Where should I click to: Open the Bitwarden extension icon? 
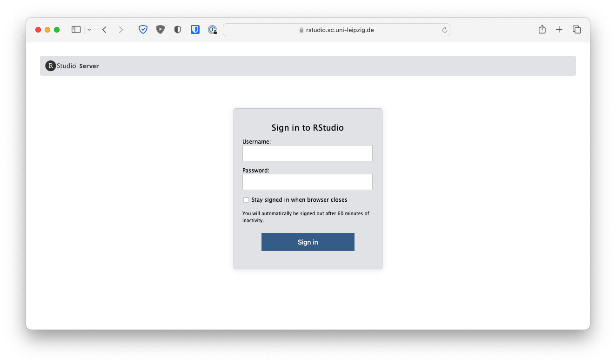click(195, 30)
